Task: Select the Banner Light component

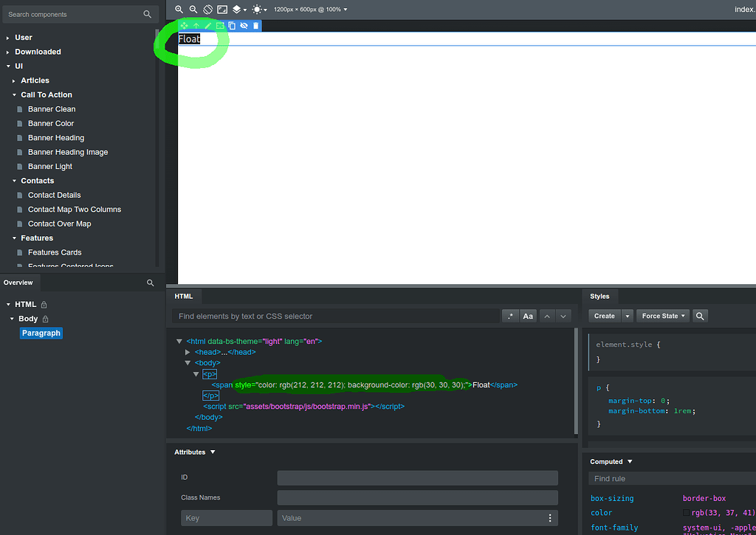Action: click(x=51, y=166)
